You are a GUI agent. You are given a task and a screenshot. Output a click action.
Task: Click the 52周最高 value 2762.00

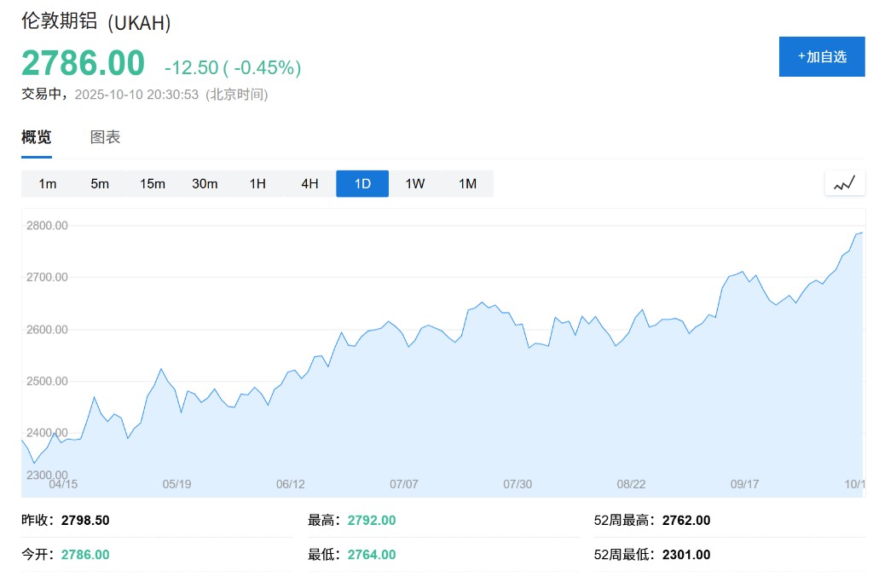tap(686, 521)
